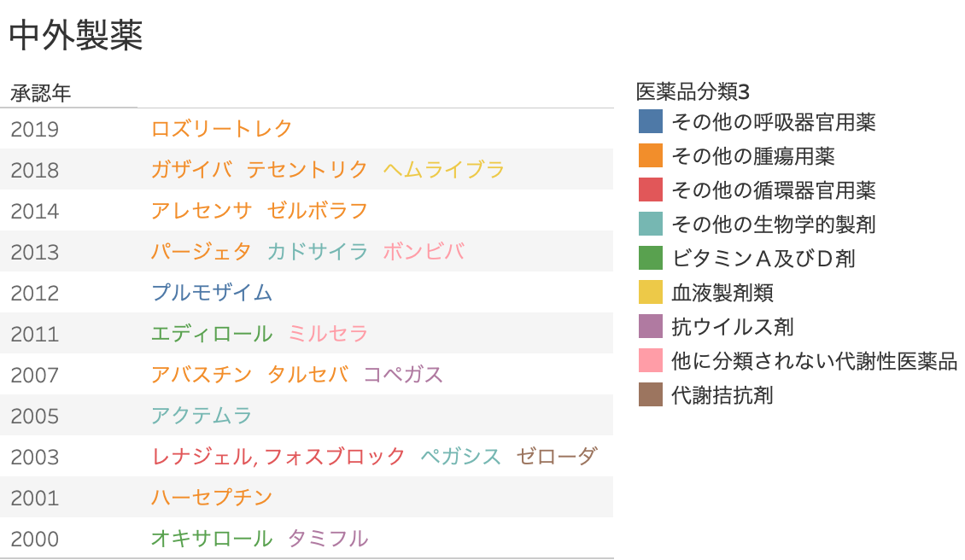Select the orange その他の腫瘍用薬 legend swatch

pyautogui.click(x=651, y=155)
